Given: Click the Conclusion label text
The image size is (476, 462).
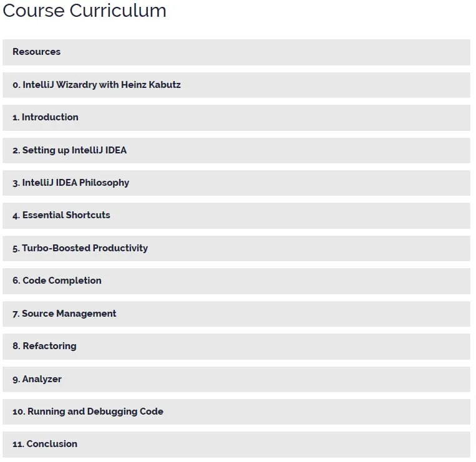Looking at the screenshot, I should tap(52, 444).
